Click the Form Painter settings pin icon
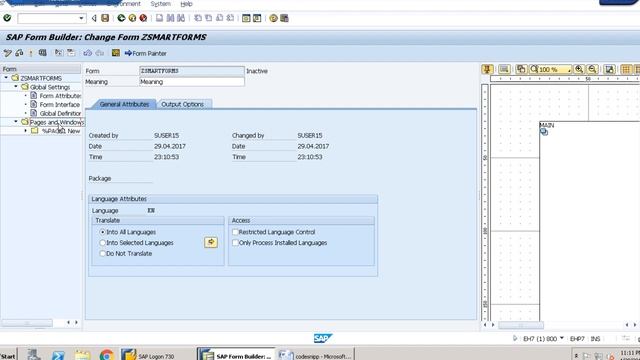The width and height of the screenshot is (640, 360). (x=487, y=69)
